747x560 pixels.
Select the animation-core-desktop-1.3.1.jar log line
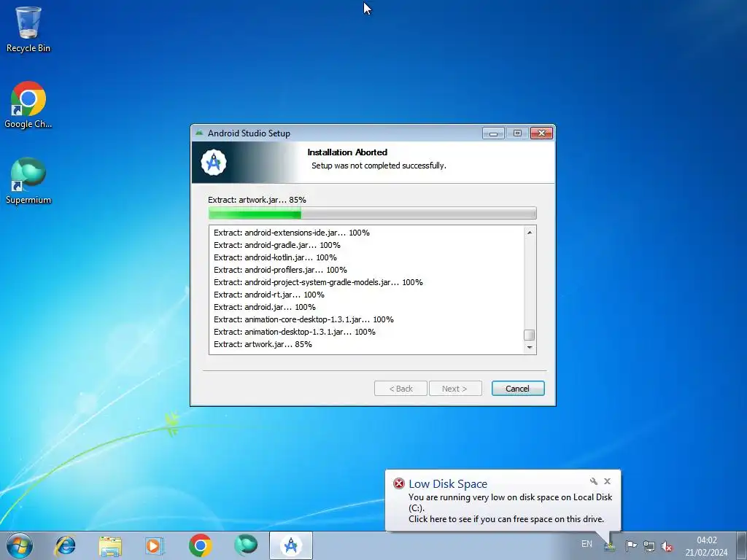point(303,319)
